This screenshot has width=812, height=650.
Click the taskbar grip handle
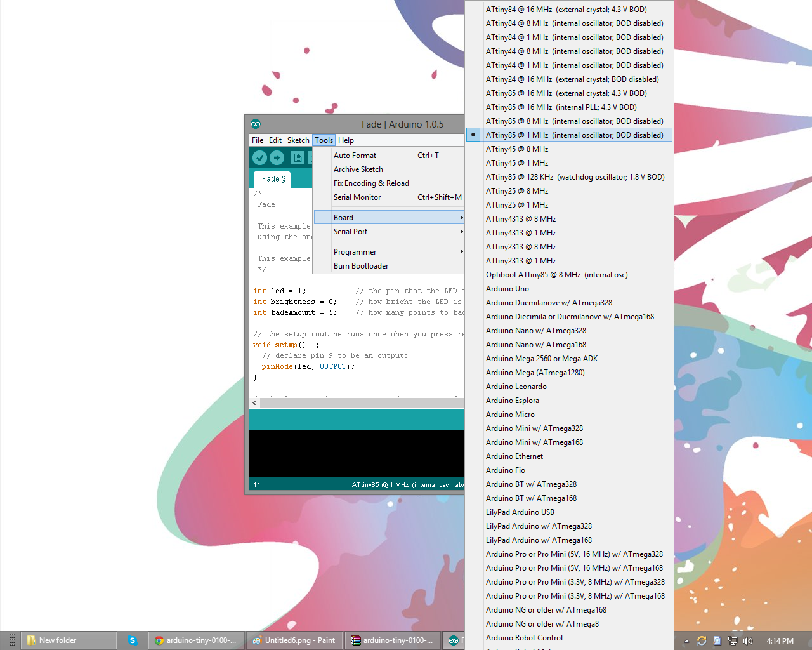click(12, 640)
